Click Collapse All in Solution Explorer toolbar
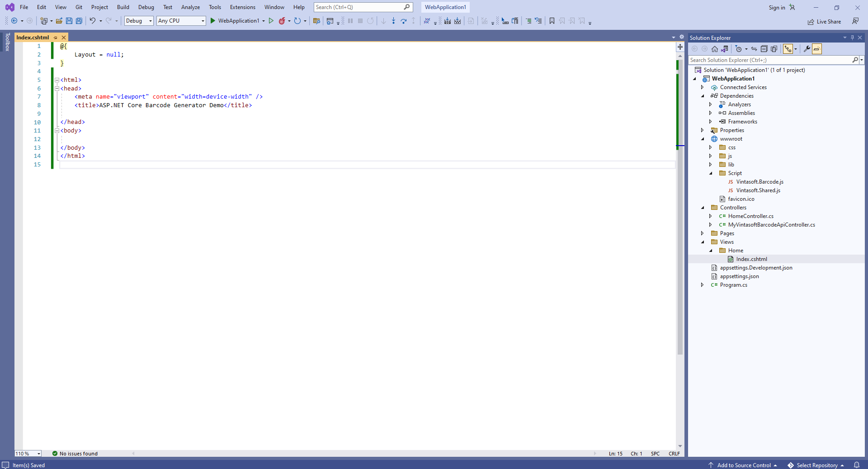 coord(764,49)
